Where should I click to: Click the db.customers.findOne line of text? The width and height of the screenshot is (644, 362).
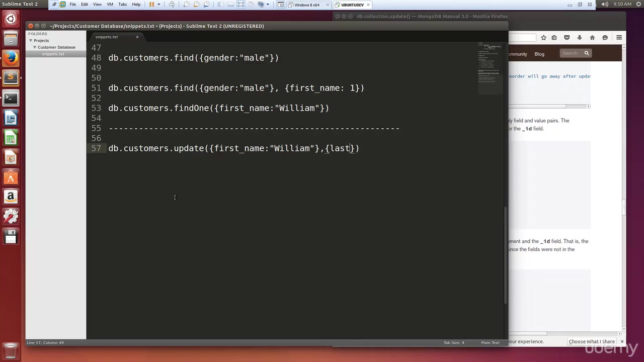tap(219, 108)
